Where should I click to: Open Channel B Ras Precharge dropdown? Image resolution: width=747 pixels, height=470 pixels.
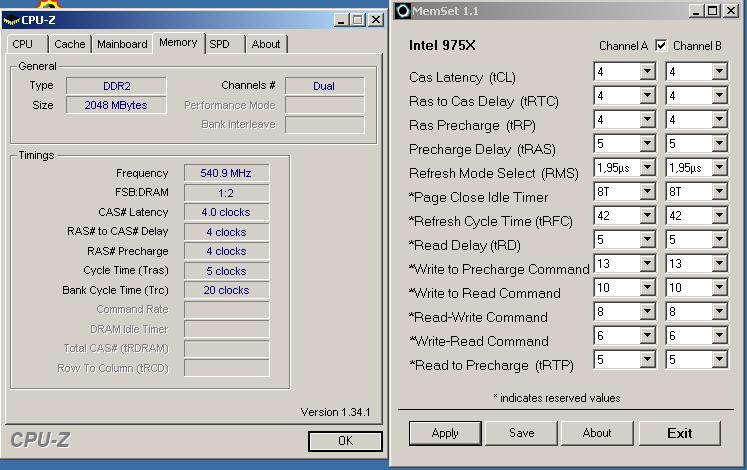point(719,120)
